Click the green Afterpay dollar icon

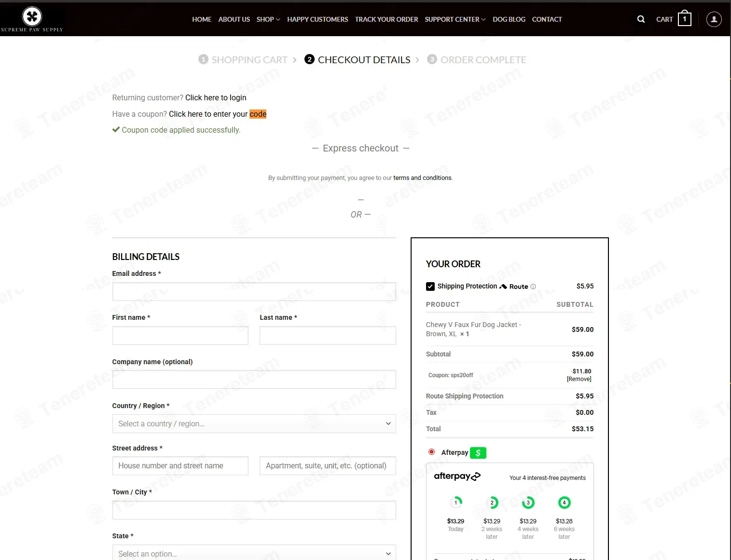[478, 453]
